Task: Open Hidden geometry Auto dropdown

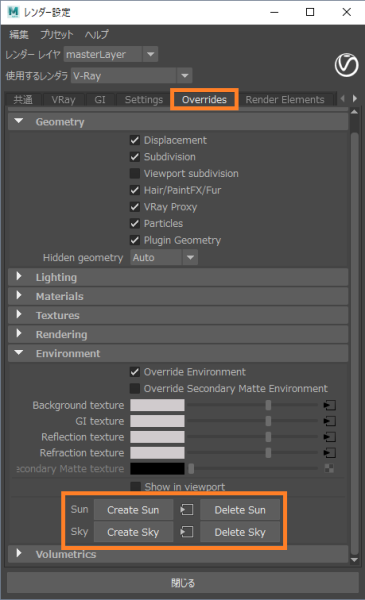Action: pyautogui.click(x=164, y=258)
